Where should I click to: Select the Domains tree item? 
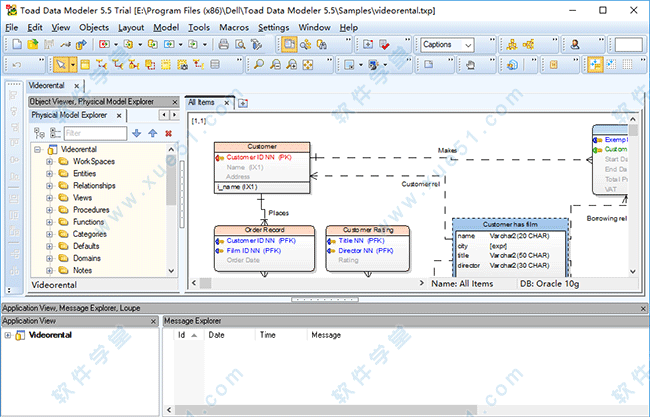(87, 258)
